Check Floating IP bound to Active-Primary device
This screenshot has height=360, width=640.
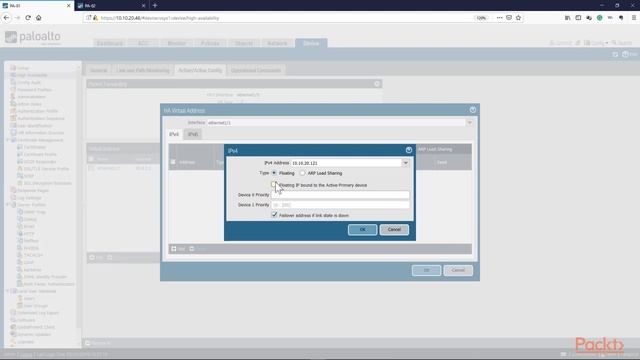[274, 184]
